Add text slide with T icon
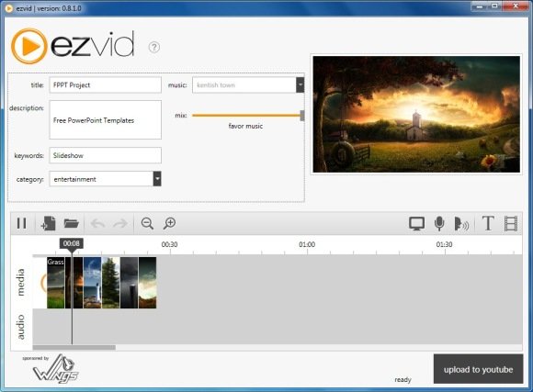Image resolution: width=533 pixels, height=392 pixels. [x=488, y=223]
